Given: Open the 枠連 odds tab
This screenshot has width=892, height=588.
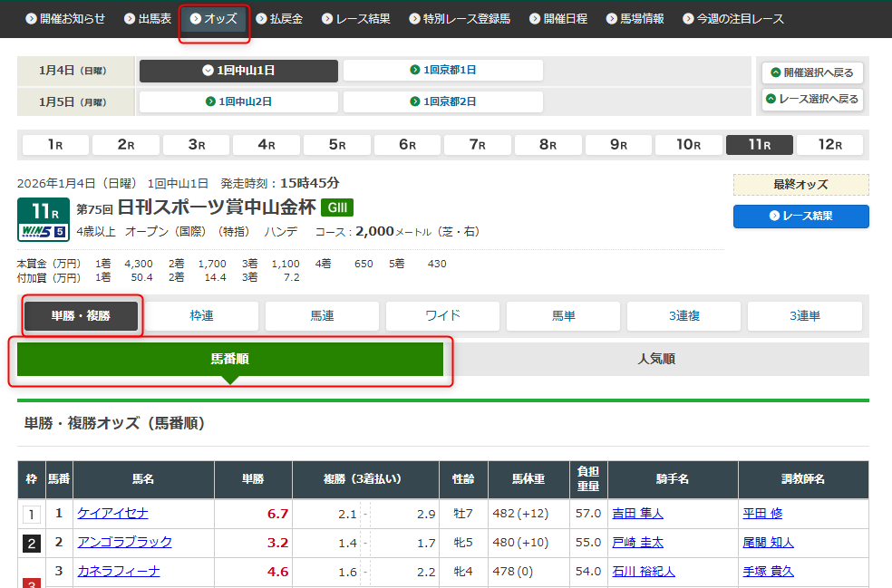Looking at the screenshot, I should click(201, 315).
